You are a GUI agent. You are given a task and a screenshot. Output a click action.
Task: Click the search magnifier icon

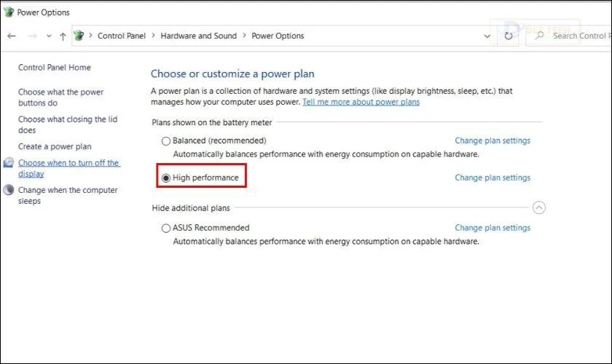coord(541,36)
